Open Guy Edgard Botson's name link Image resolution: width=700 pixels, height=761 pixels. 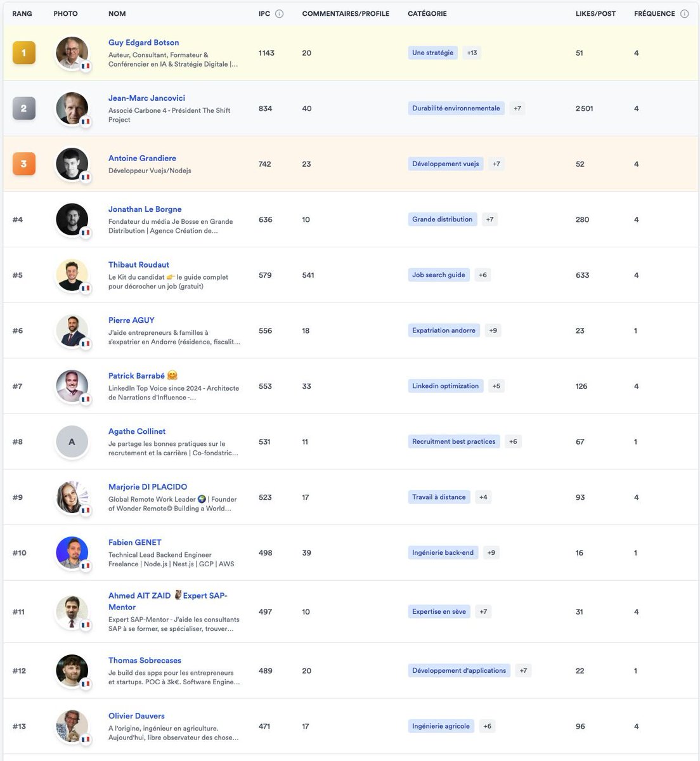point(144,42)
